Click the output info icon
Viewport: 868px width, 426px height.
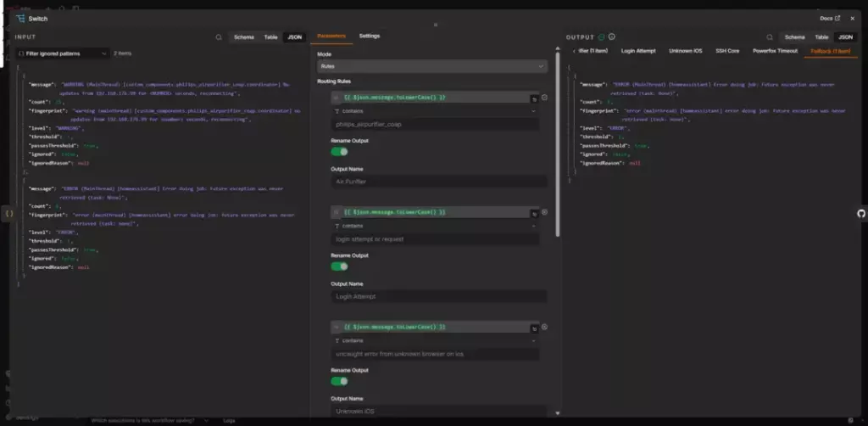612,37
